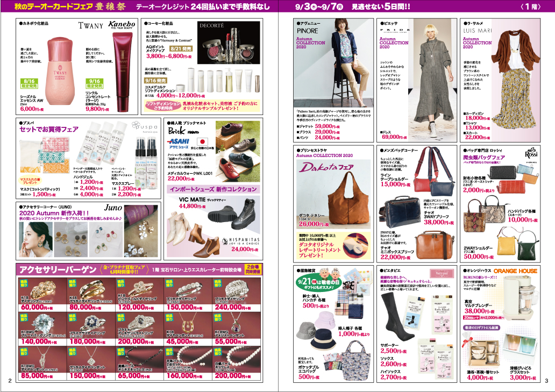Click the 4,000円~12,000円+税 price range
Screen dimensions: 555x392
click(x=180, y=96)
